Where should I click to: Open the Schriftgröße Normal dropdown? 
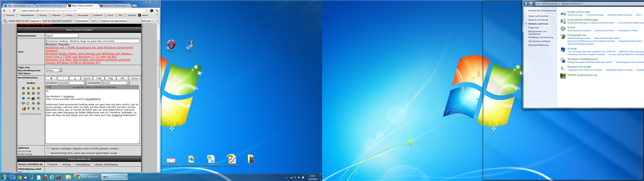(116, 82)
